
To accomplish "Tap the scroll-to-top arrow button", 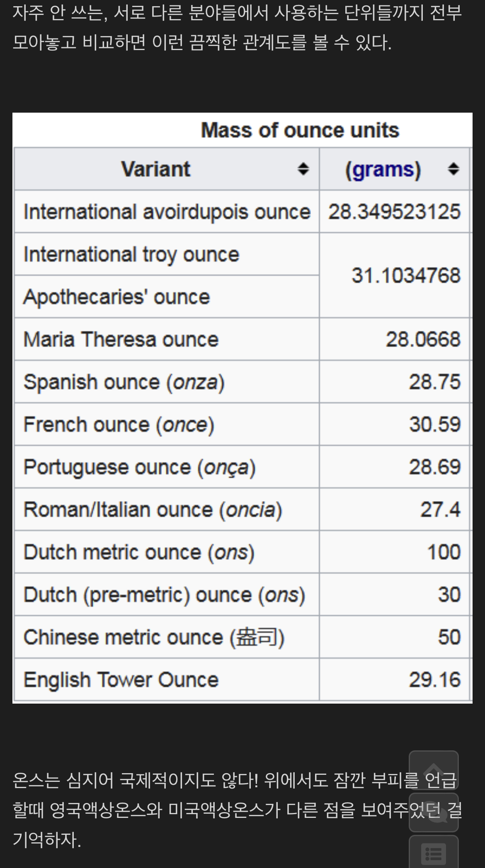I will click(x=434, y=771).
